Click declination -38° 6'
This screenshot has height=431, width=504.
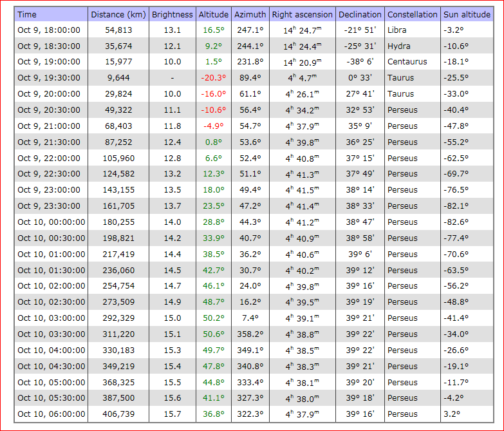pos(360,61)
